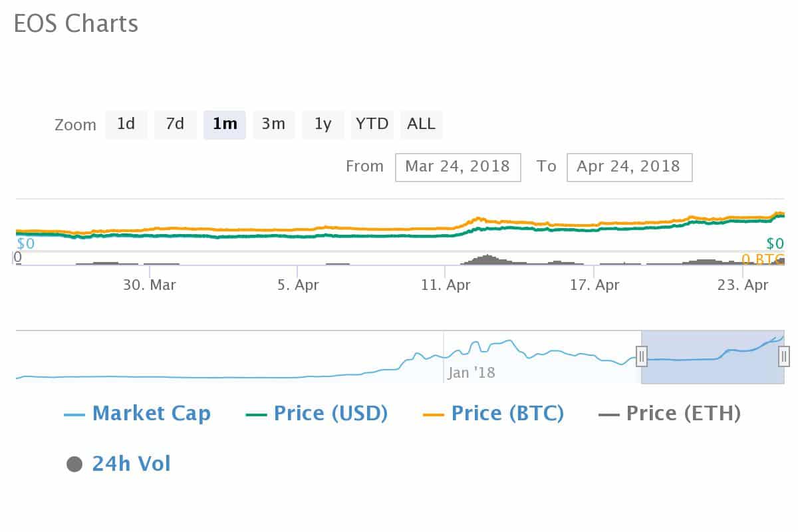Image resolution: width=798 pixels, height=532 pixels.
Task: Click the To date field
Action: [x=629, y=167]
